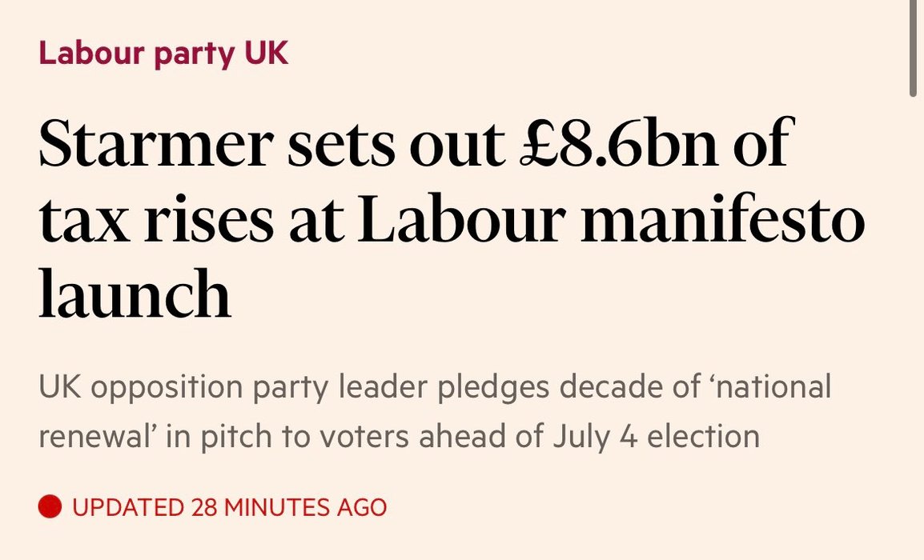Screen dimensions: 924x560
Task: Open the Labour party UK topic link
Action: (163, 54)
